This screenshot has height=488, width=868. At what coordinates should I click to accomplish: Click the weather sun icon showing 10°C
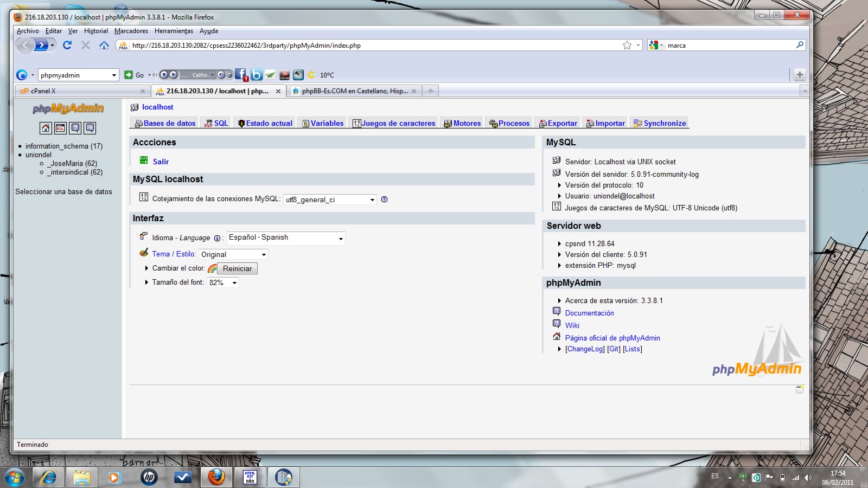pos(312,75)
